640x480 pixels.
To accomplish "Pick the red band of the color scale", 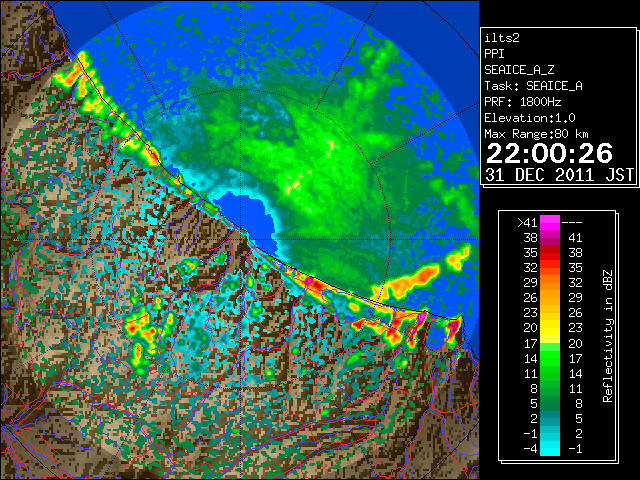I will click(x=550, y=253).
